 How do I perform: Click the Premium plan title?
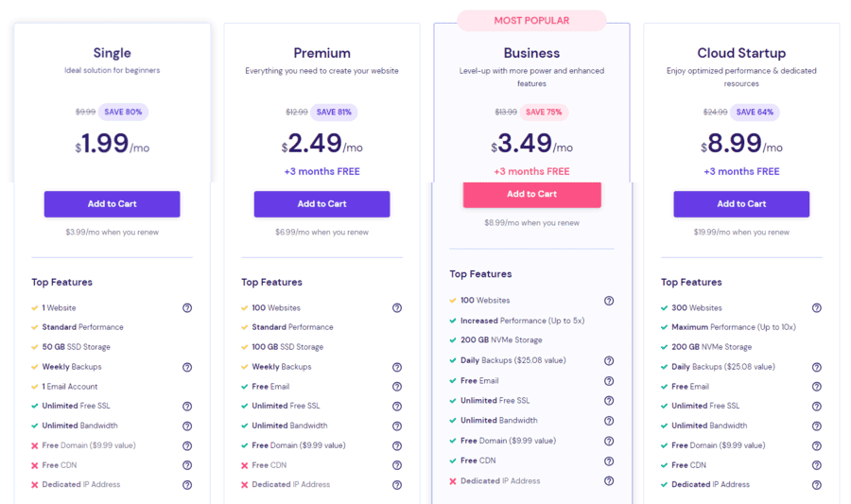[321, 53]
